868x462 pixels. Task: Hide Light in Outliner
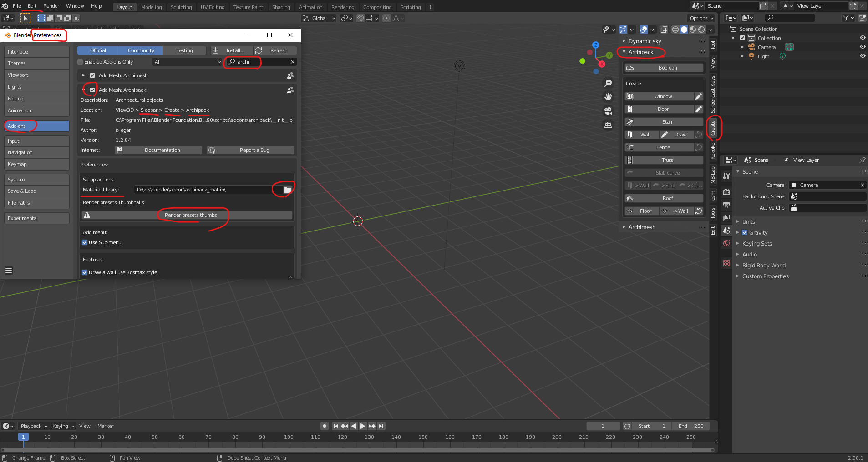point(862,56)
